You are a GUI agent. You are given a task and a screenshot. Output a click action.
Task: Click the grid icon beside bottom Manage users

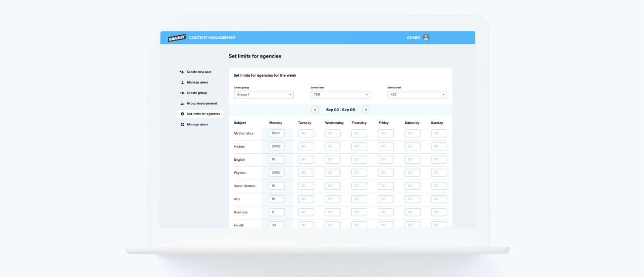tap(182, 124)
